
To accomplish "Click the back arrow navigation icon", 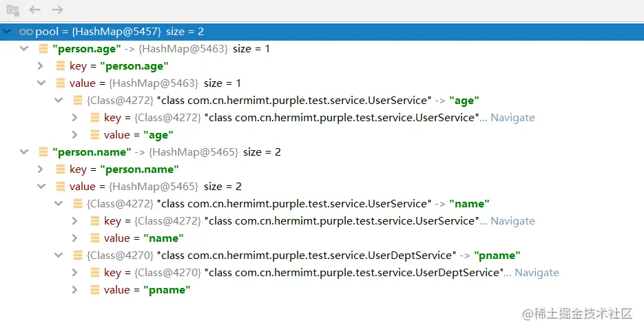I will click(x=34, y=10).
